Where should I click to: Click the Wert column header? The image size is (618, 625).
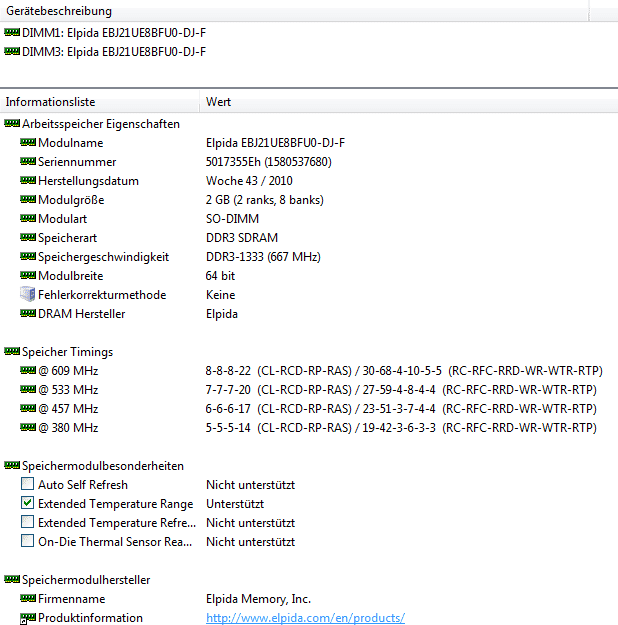(409, 102)
